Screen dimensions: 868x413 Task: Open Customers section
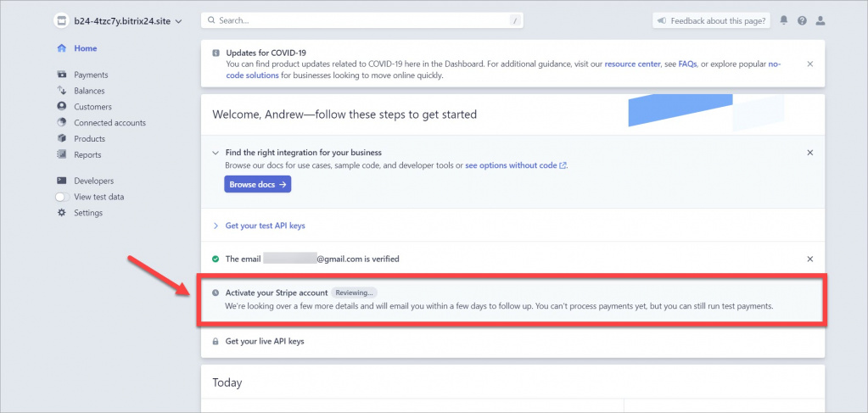tap(92, 107)
